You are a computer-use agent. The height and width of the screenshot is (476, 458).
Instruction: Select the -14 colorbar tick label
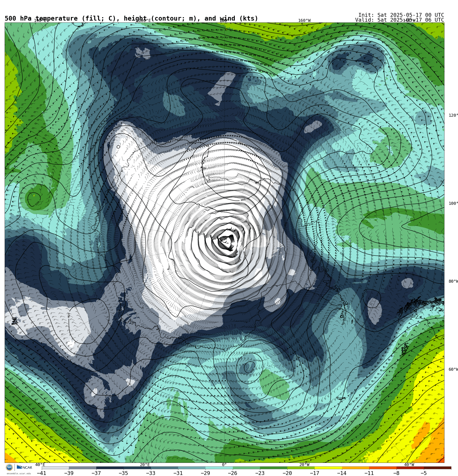point(342,473)
